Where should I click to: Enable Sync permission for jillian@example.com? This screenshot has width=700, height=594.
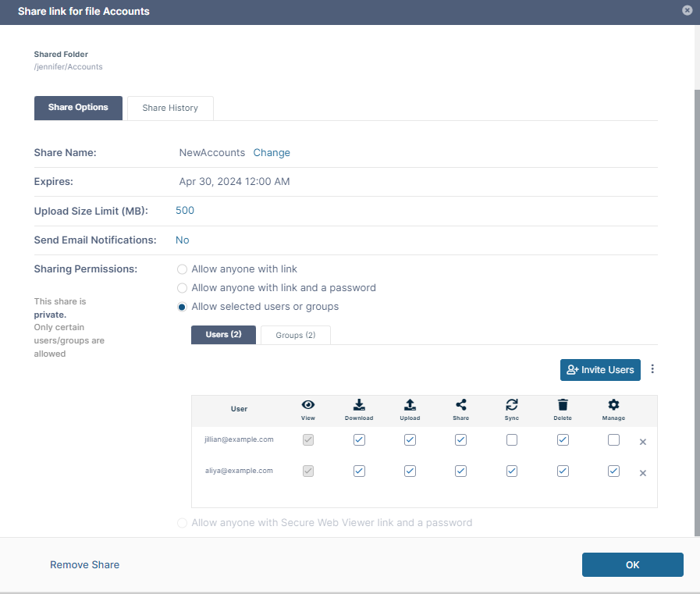(512, 440)
